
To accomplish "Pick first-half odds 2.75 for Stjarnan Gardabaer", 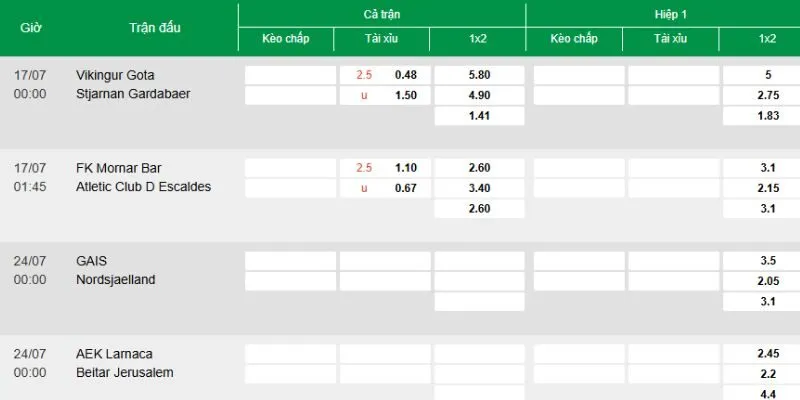I will click(767, 95).
